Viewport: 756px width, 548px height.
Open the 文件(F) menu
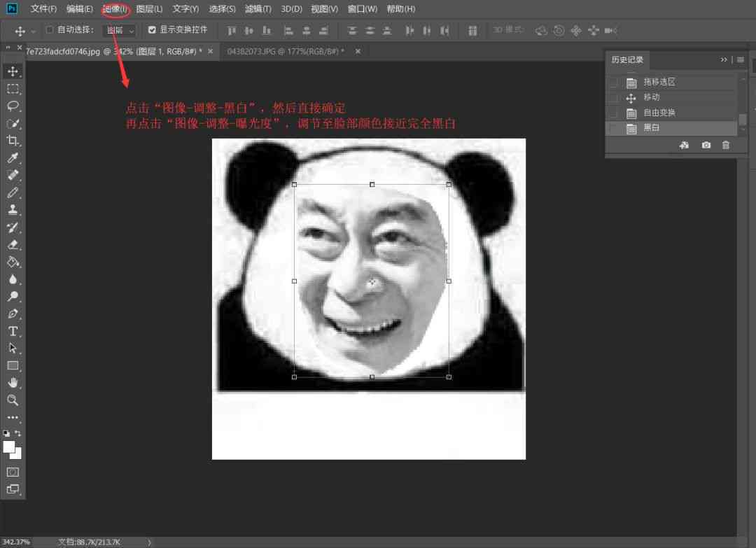[x=43, y=8]
